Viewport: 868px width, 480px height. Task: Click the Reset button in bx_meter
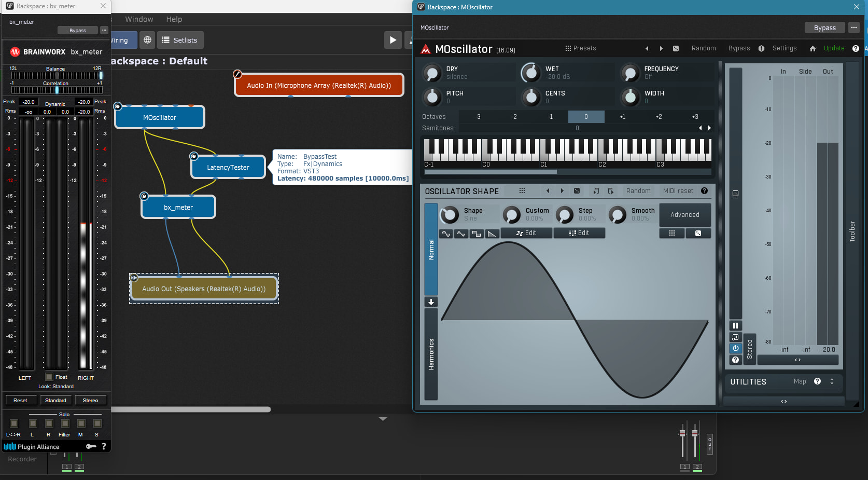point(20,400)
